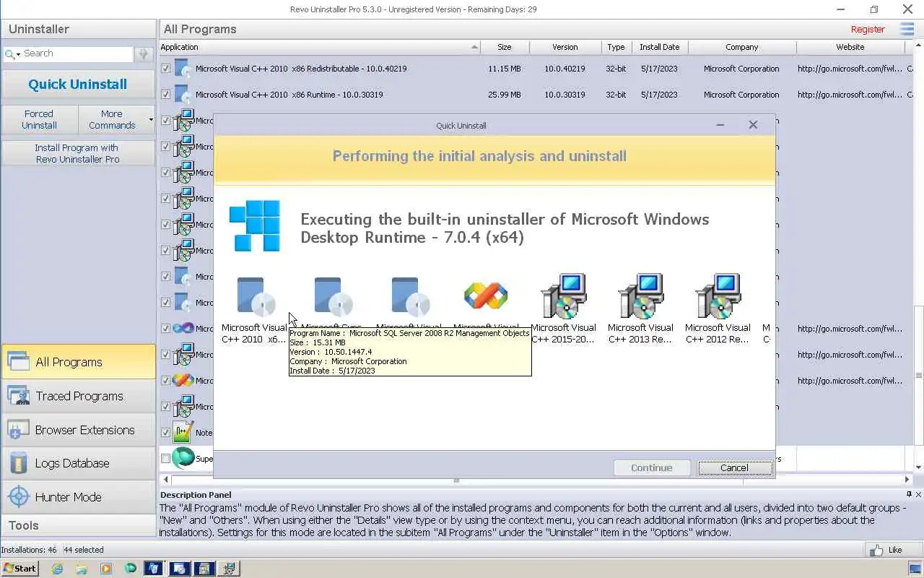
Task: Open the Logs Database section
Action: 78,463
